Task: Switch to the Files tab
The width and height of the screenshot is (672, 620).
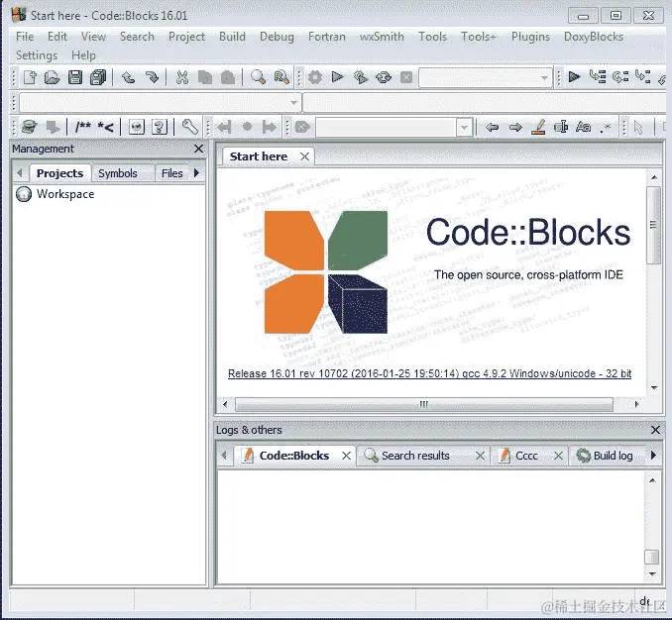Action: tap(171, 173)
